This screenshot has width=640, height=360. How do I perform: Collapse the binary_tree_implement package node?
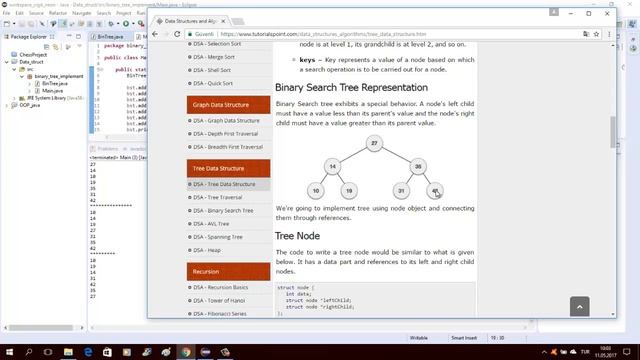[x=22, y=76]
